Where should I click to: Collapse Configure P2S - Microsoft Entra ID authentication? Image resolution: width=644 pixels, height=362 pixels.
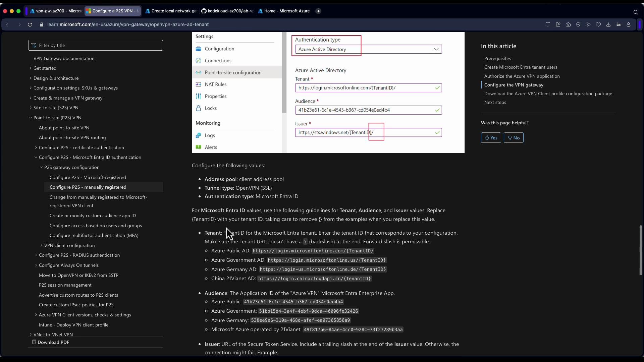tap(36, 157)
